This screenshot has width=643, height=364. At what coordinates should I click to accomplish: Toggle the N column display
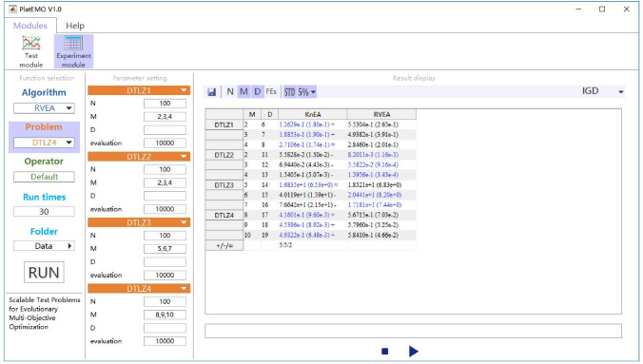pos(230,92)
